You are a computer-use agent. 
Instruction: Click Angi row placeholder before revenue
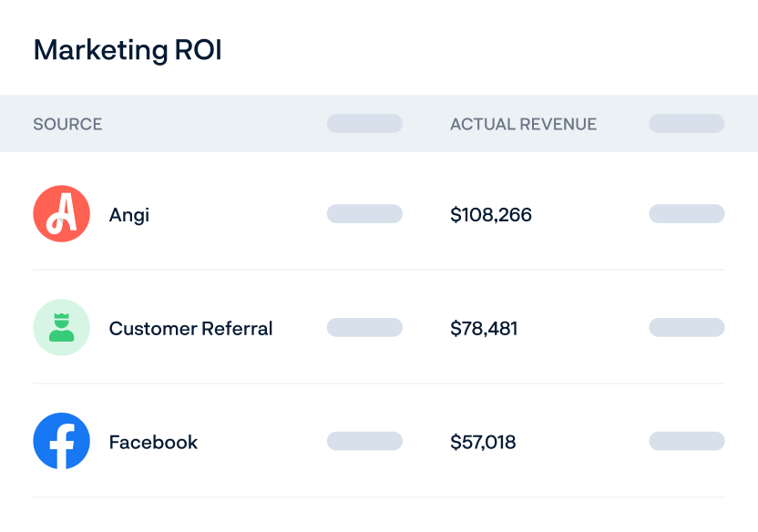(364, 214)
